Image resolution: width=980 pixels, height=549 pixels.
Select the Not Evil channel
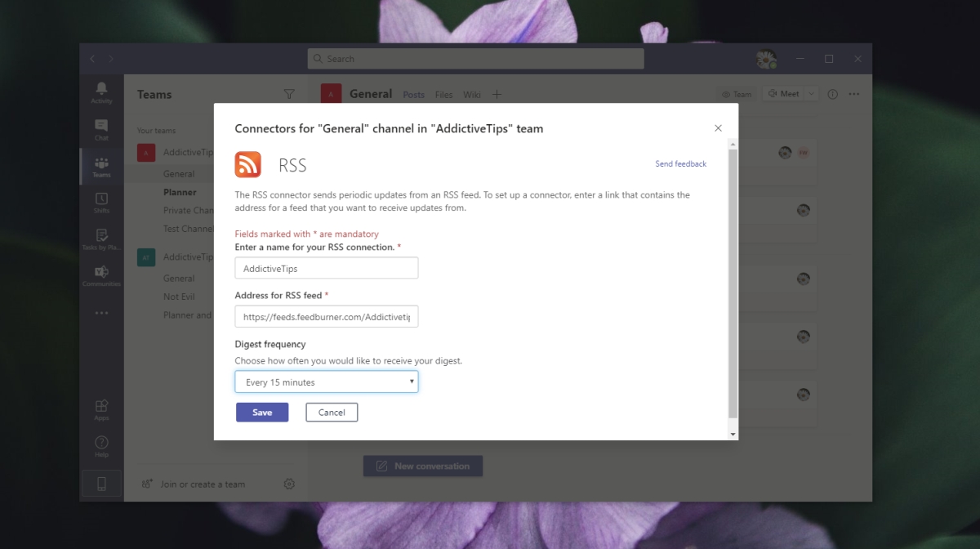(x=179, y=297)
